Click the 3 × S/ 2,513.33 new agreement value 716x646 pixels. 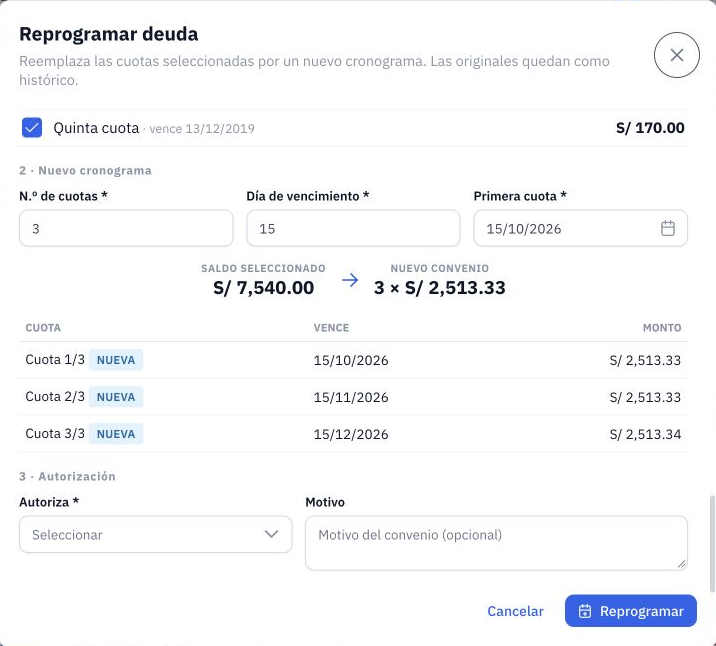pos(440,288)
